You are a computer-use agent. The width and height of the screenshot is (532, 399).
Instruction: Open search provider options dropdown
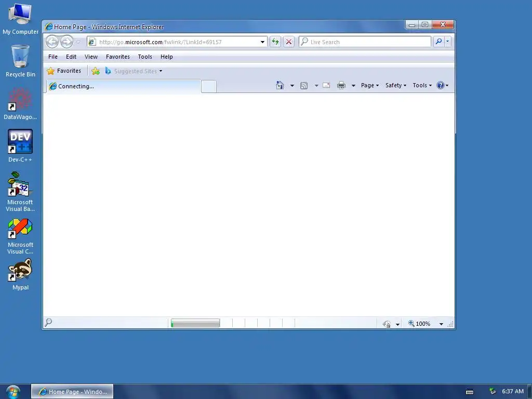pyautogui.click(x=447, y=42)
